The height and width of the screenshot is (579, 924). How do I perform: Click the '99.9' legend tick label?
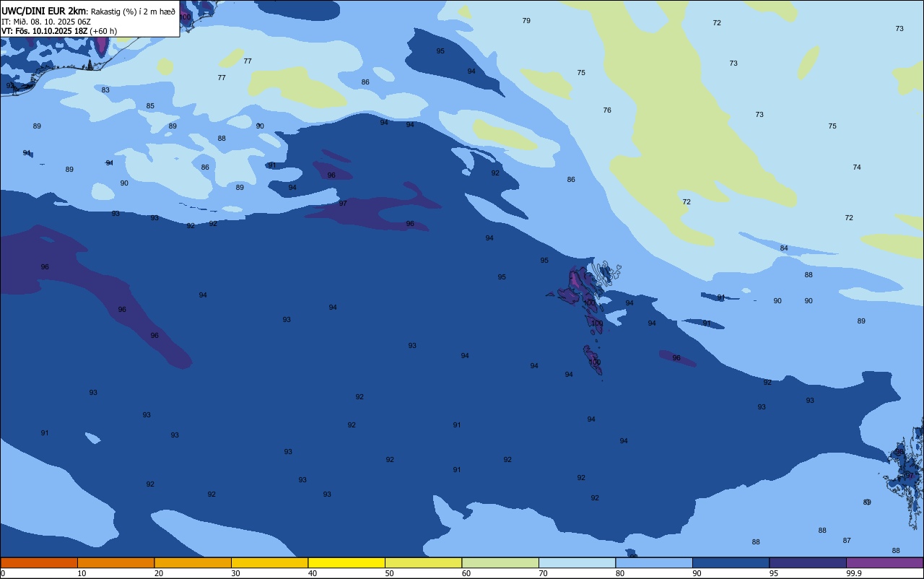(x=855, y=573)
